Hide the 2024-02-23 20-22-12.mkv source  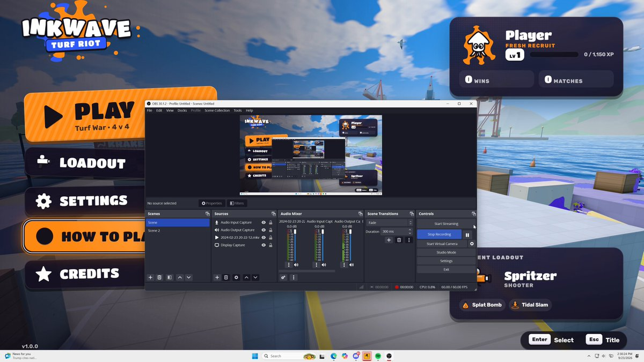click(264, 237)
